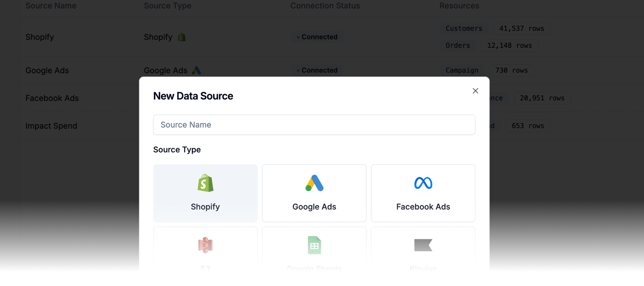
Task: Click the Google Ads logo in dialog
Action: 314,183
